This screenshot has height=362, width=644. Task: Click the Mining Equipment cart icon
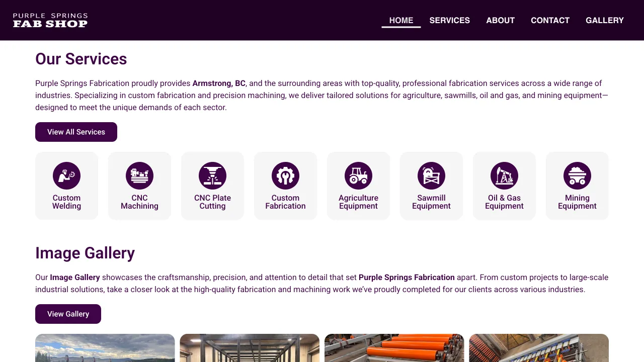click(x=577, y=176)
